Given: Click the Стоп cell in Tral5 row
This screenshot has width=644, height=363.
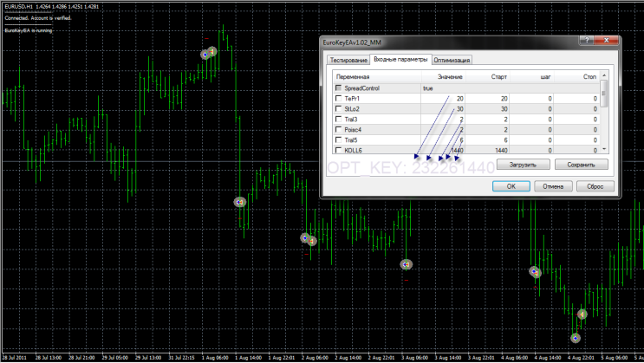Looking at the screenshot, I should click(x=577, y=140).
